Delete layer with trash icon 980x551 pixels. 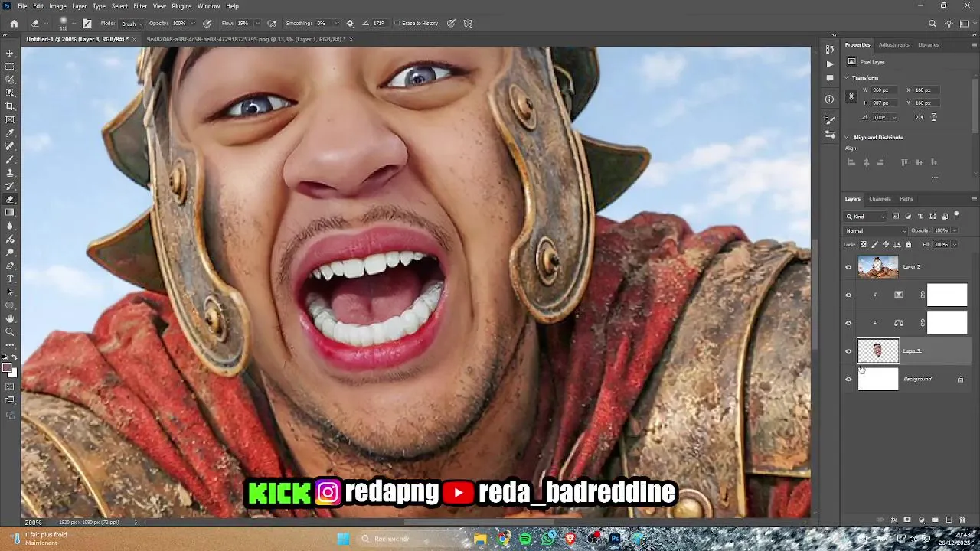[962, 520]
